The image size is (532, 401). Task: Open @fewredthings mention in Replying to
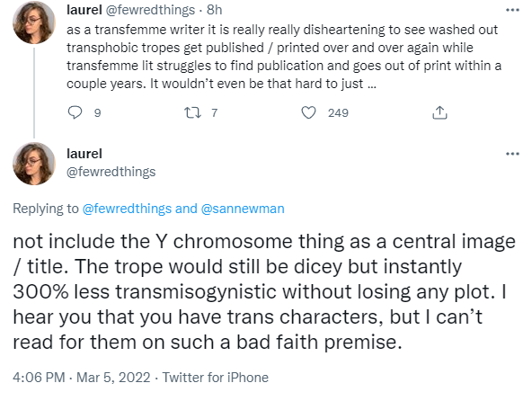click(127, 209)
